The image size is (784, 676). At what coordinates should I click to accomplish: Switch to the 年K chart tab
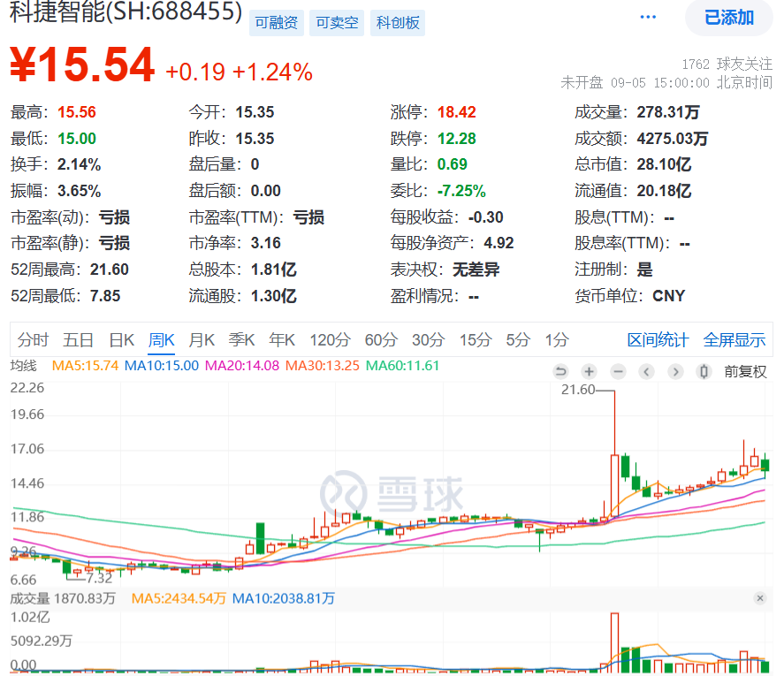tap(281, 340)
